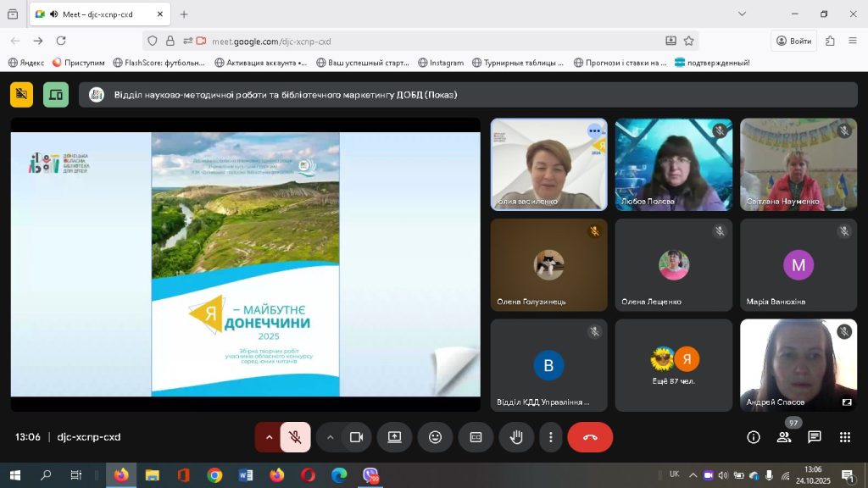Expand audio settings arrow beside microphone

coord(269,437)
